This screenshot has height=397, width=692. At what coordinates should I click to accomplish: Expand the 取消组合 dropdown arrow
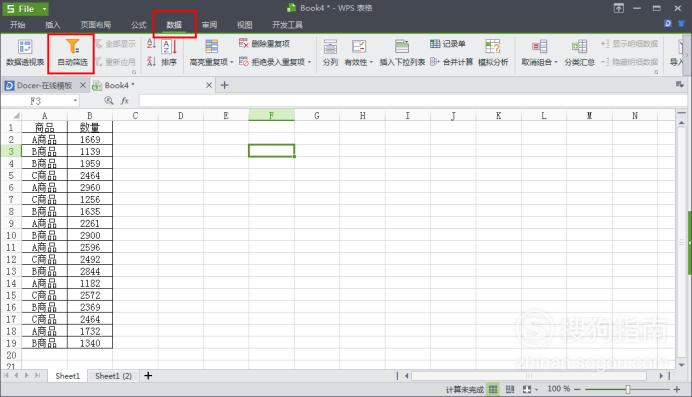[556, 62]
